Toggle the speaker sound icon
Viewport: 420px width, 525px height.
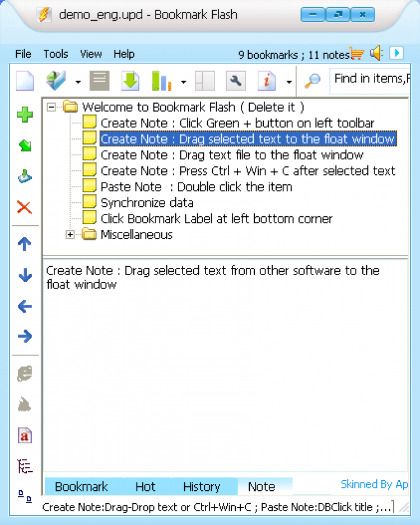(376, 53)
